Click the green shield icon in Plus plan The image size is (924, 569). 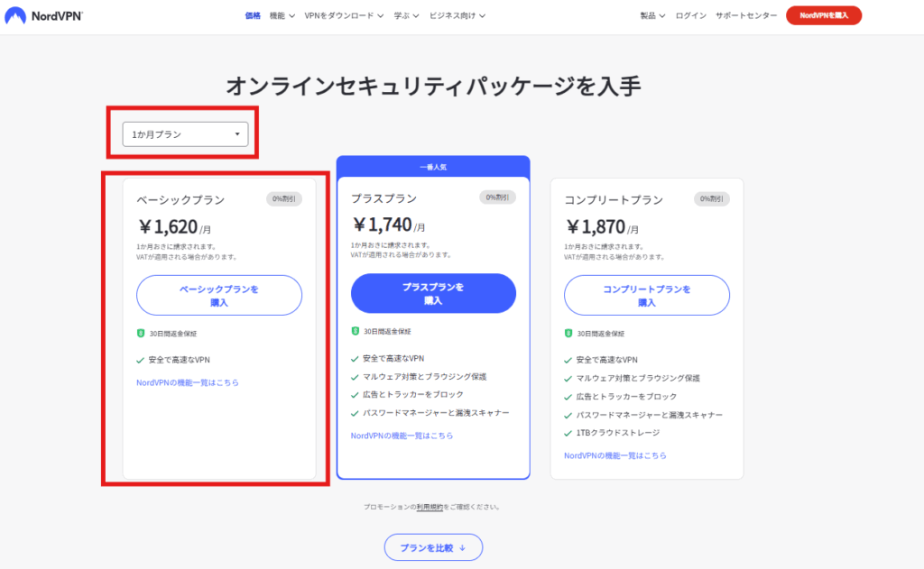pyautogui.click(x=355, y=332)
